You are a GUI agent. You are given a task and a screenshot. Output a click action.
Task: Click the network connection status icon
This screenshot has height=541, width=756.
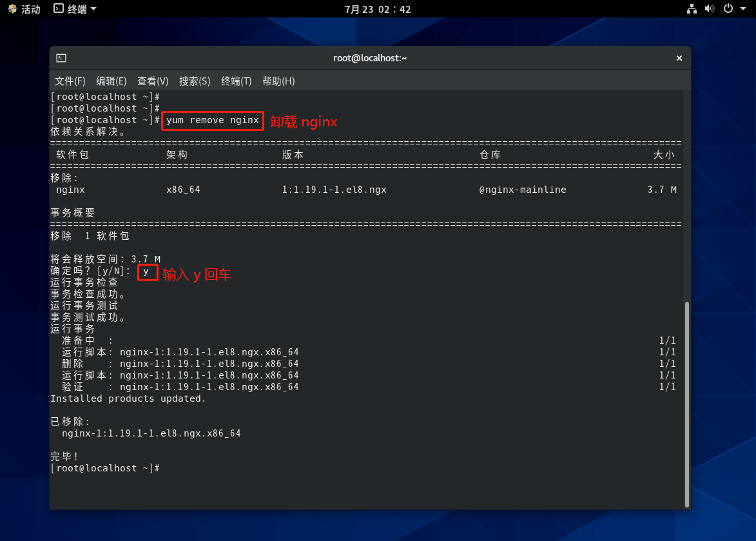(692, 9)
